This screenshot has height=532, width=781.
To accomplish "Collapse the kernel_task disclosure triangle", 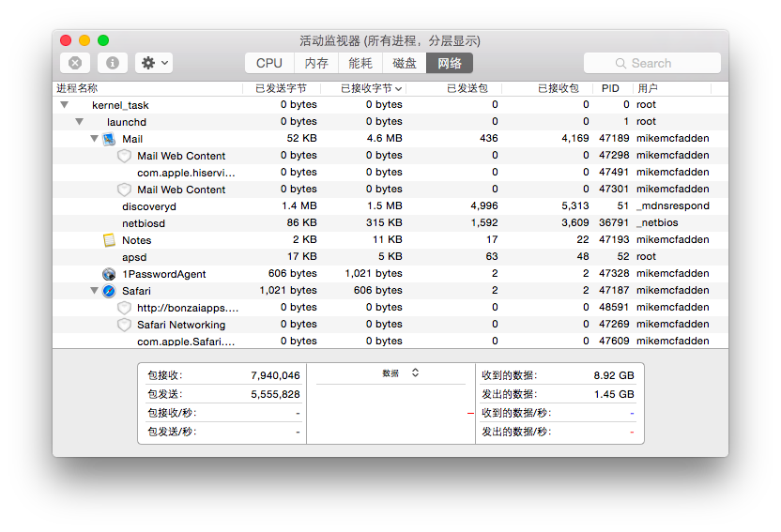I will coord(64,105).
